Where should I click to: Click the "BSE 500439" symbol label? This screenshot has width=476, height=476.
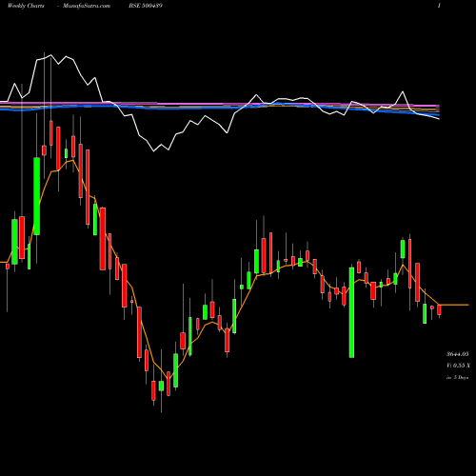(146, 6)
